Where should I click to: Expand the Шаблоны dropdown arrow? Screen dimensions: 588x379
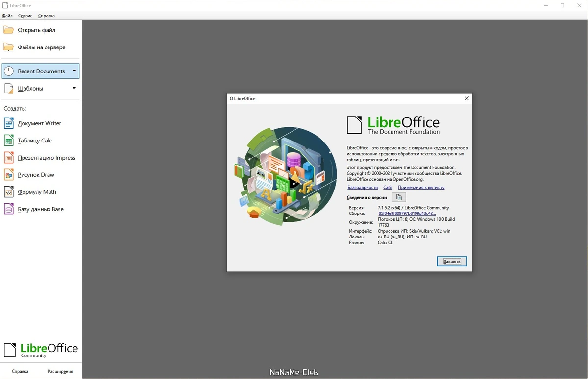coord(74,88)
